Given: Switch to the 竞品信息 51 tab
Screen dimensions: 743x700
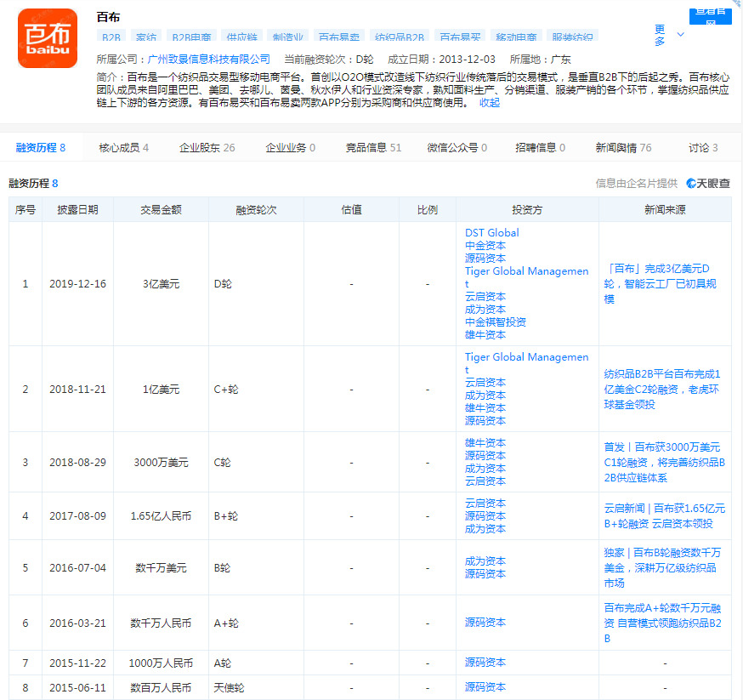Looking at the screenshot, I should coord(373,147).
